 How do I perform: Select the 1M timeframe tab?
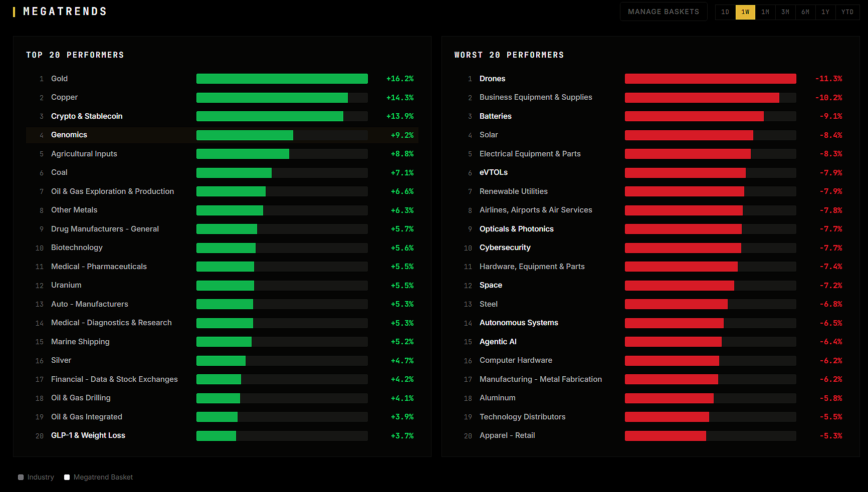(765, 12)
